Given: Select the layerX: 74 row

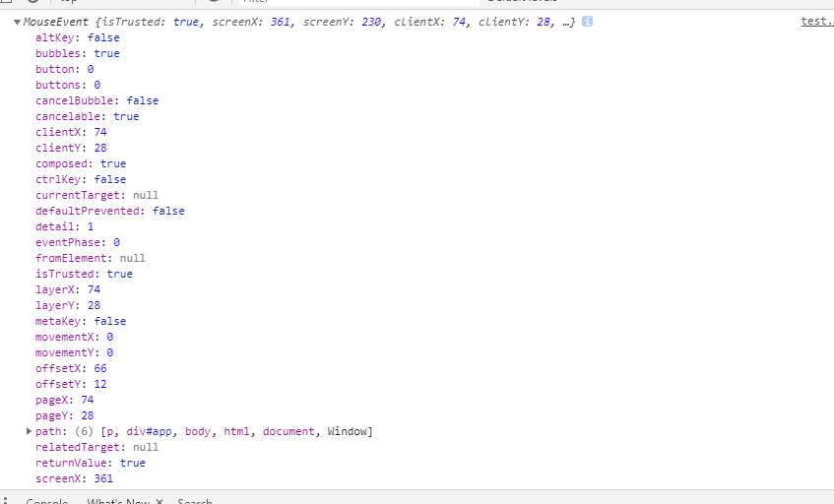Looking at the screenshot, I should (x=68, y=289).
